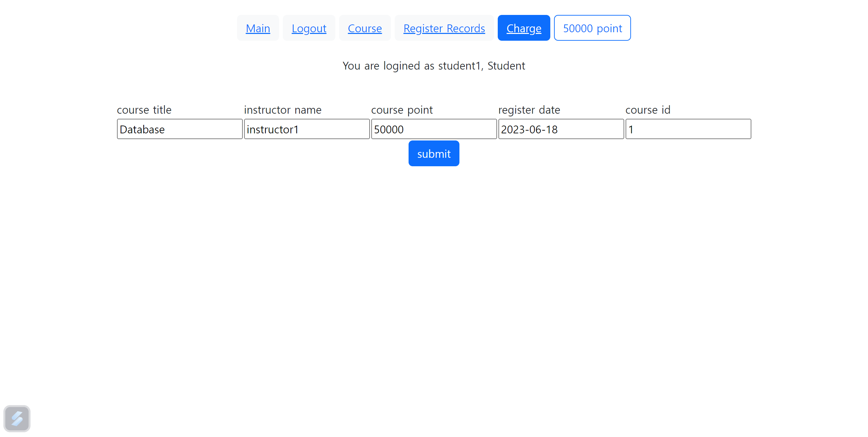Open Register Records page
This screenshot has width=868, height=437.
click(x=444, y=28)
